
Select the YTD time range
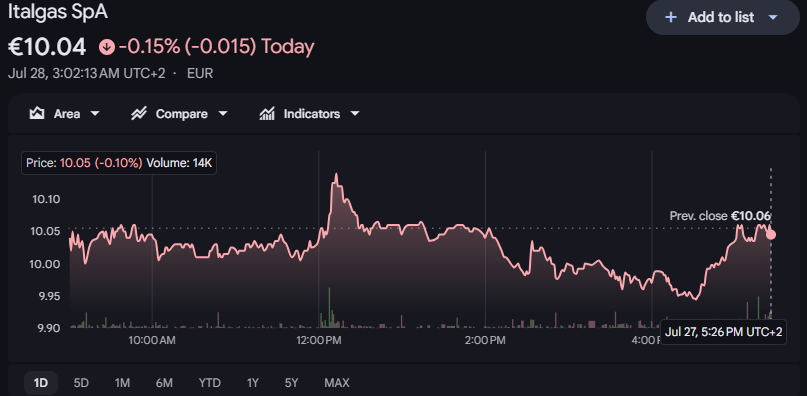click(209, 383)
